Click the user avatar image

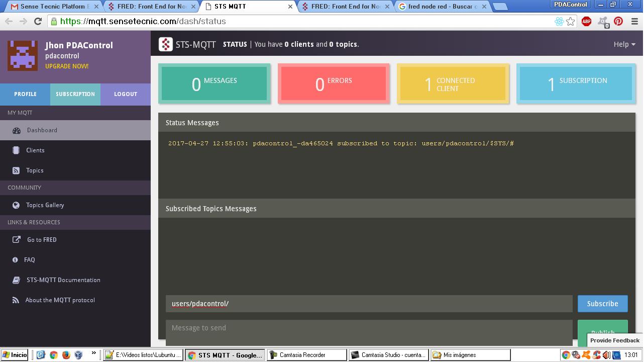click(x=23, y=55)
